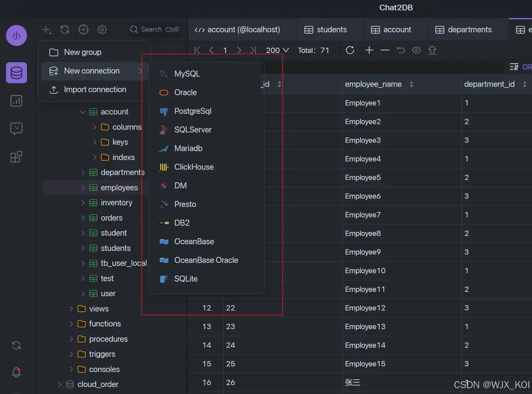Sort the department_id column
The image size is (532, 394).
525,84
